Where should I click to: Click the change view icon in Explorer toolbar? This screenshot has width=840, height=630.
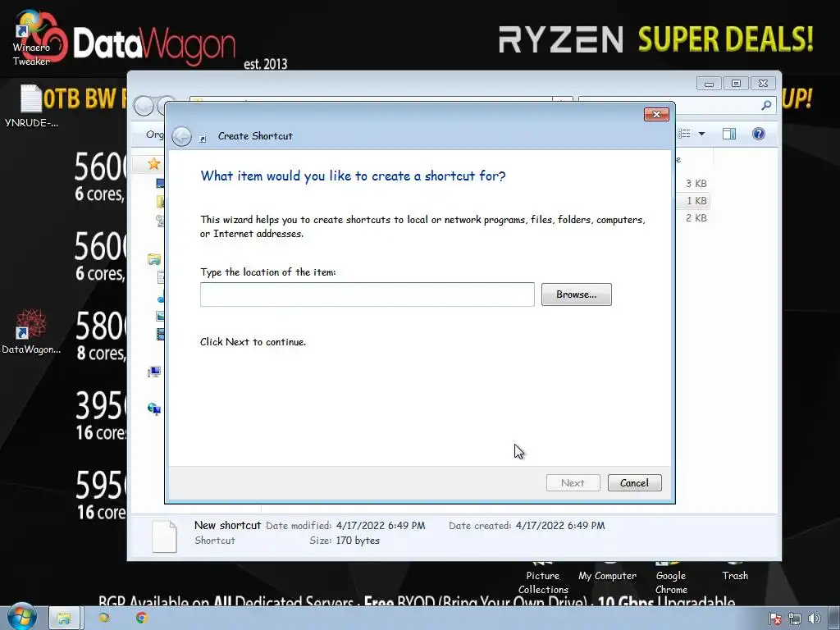[684, 134]
